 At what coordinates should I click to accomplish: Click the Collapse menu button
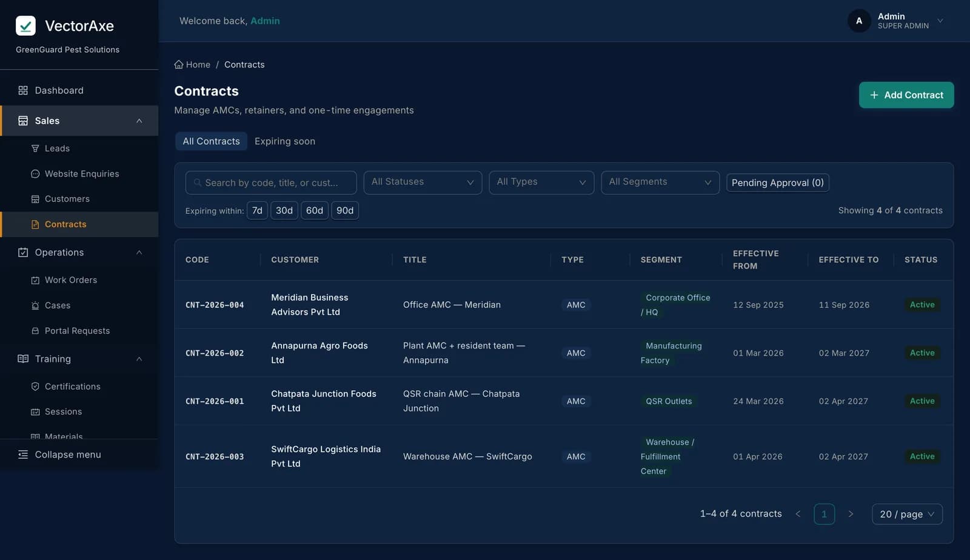pos(79,455)
